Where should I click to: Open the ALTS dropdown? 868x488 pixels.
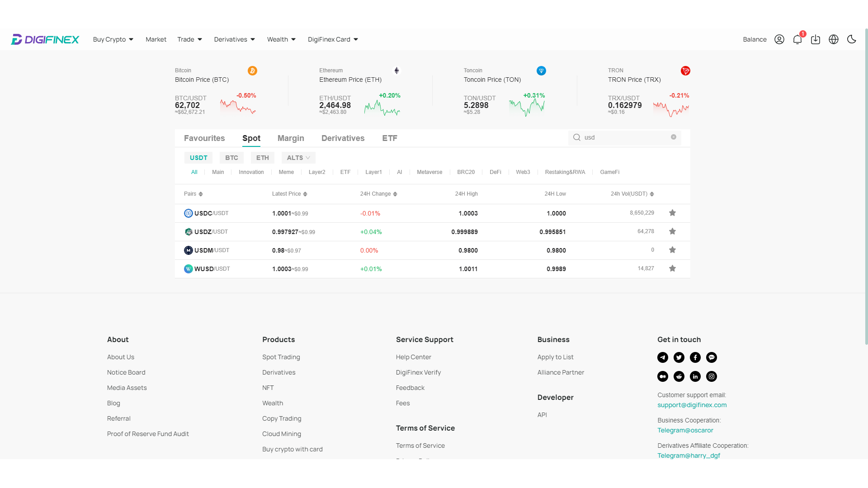point(298,158)
